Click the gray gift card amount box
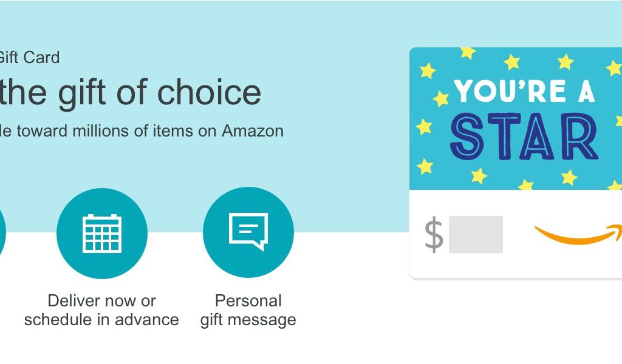Viewport: 622px width, 364px height. (x=476, y=235)
